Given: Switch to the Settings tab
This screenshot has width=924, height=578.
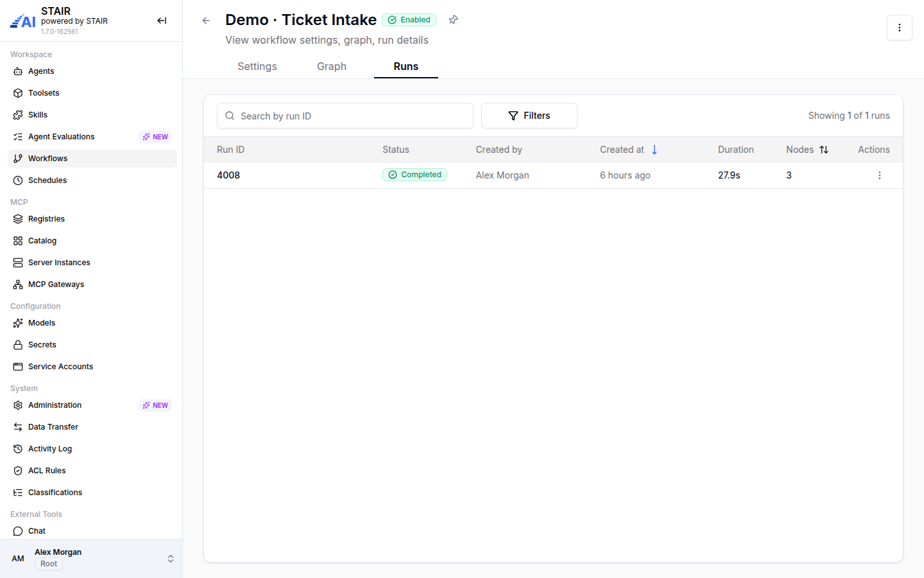Looking at the screenshot, I should point(257,66).
